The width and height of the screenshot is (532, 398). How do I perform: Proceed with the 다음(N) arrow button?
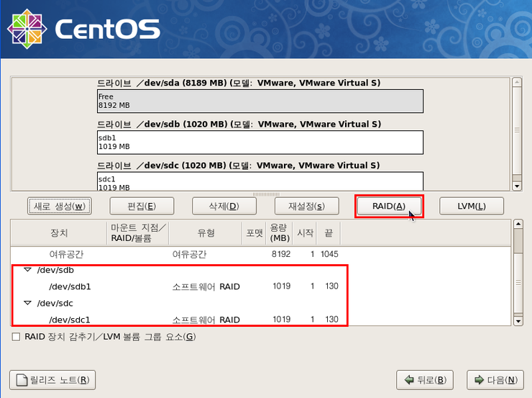pyautogui.click(x=495, y=379)
